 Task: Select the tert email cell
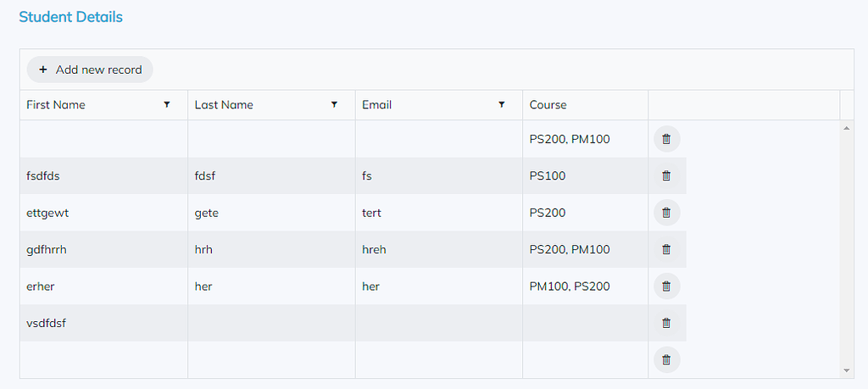[x=439, y=213]
